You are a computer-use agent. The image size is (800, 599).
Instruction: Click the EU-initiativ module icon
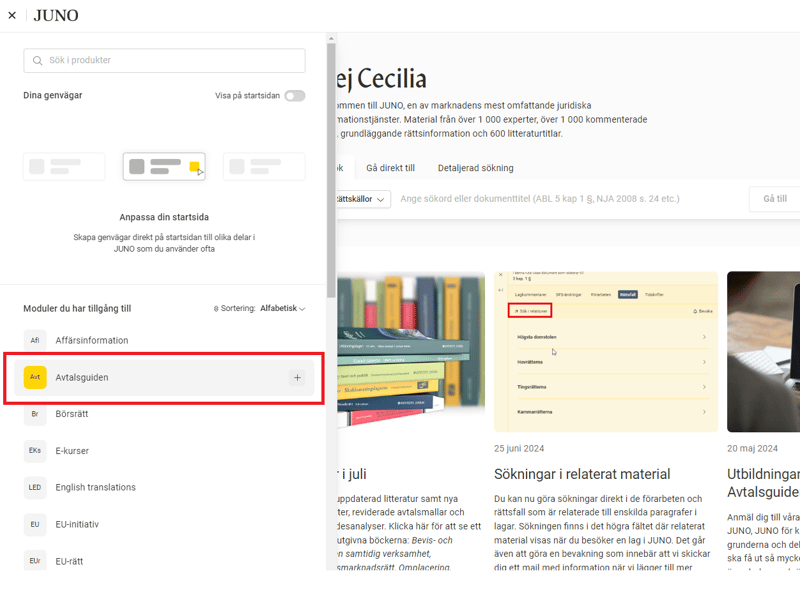[35, 524]
